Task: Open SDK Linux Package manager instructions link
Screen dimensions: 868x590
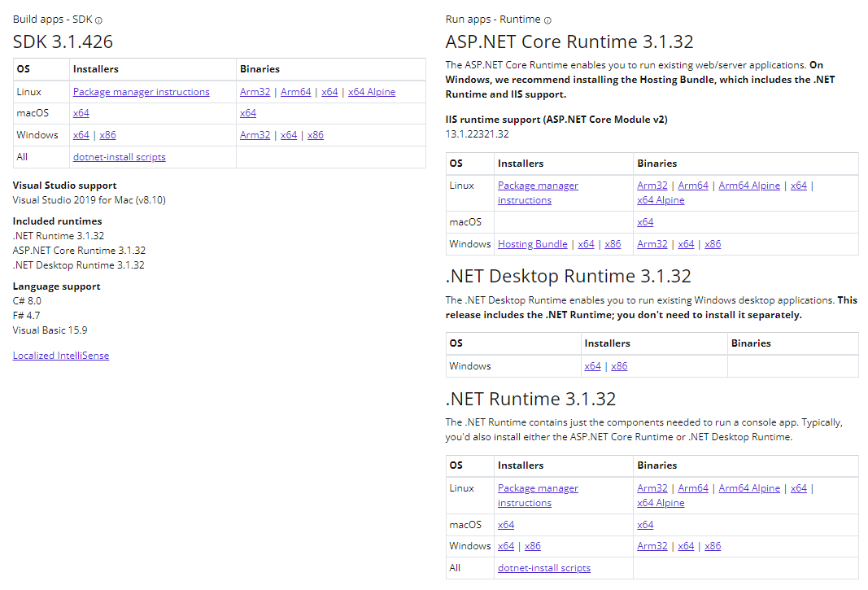Action: (141, 92)
